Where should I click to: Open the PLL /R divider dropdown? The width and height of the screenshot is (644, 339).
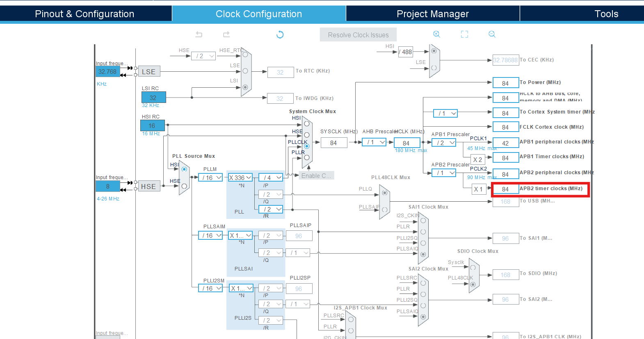271,209
